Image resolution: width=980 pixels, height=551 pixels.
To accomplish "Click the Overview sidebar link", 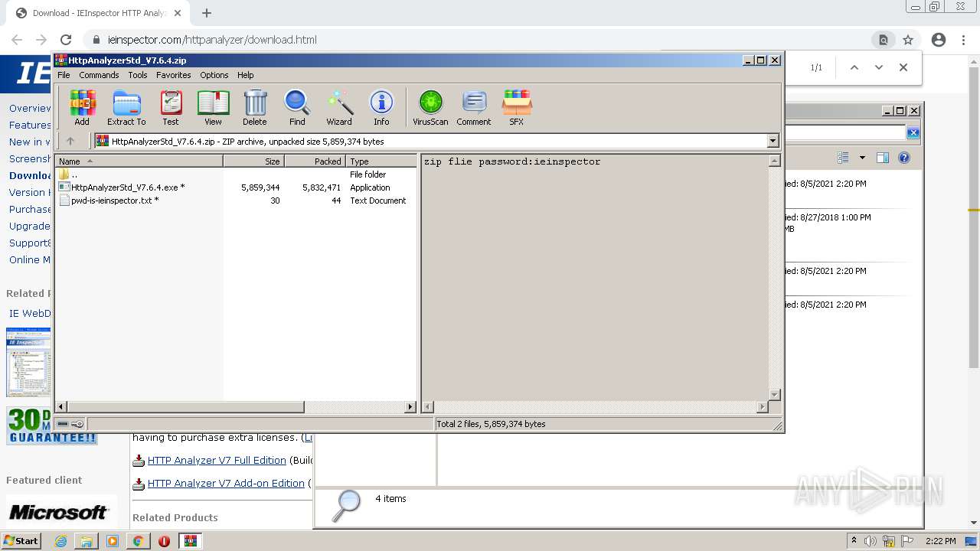I will coord(30,108).
